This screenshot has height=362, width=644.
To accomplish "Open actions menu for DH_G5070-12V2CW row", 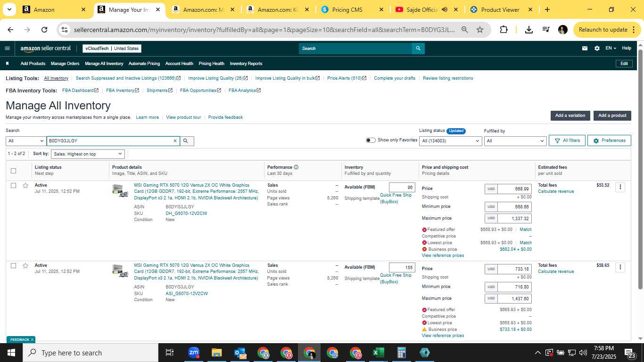I will [620, 187].
